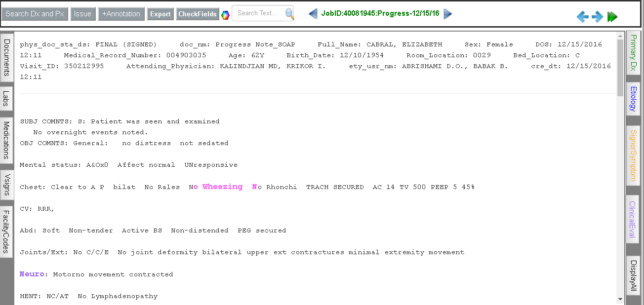Click 'Room_Location: 0029' text
This screenshot has height=305, width=644.
449,55
